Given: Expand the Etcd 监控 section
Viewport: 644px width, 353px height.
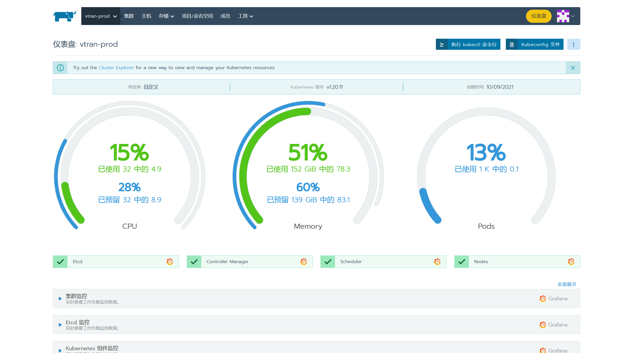Looking at the screenshot, I should click(x=60, y=325).
